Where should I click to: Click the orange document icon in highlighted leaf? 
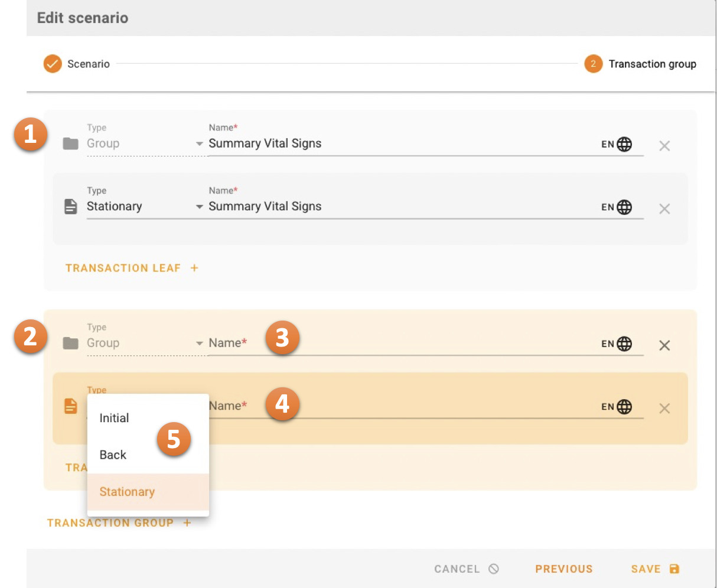point(71,406)
